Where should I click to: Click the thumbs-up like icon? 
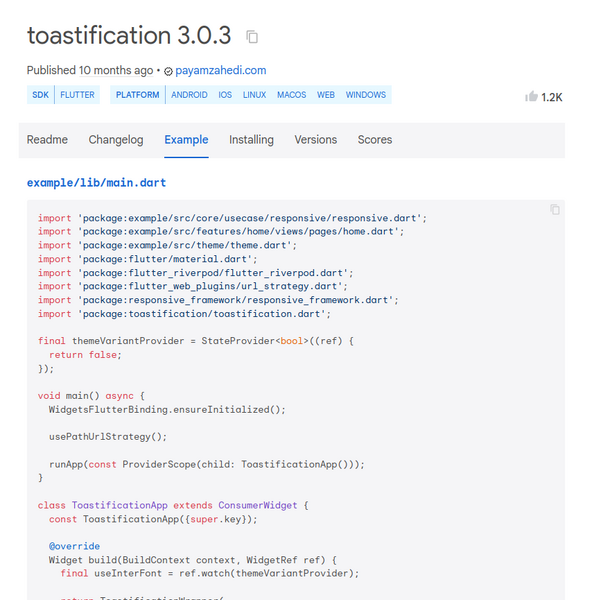[531, 97]
